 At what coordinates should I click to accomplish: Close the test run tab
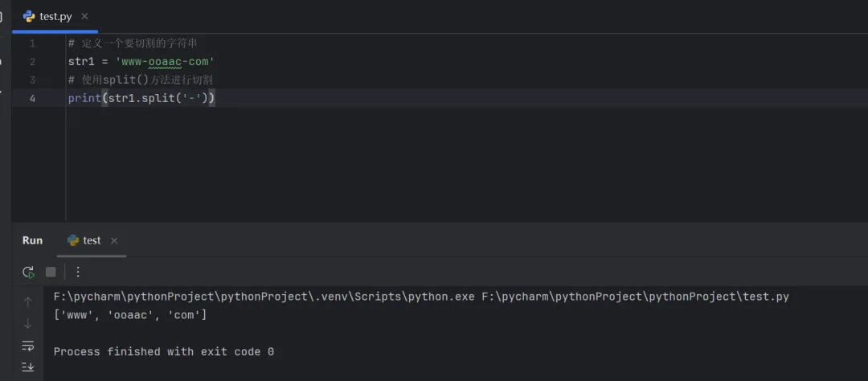pyautogui.click(x=114, y=240)
